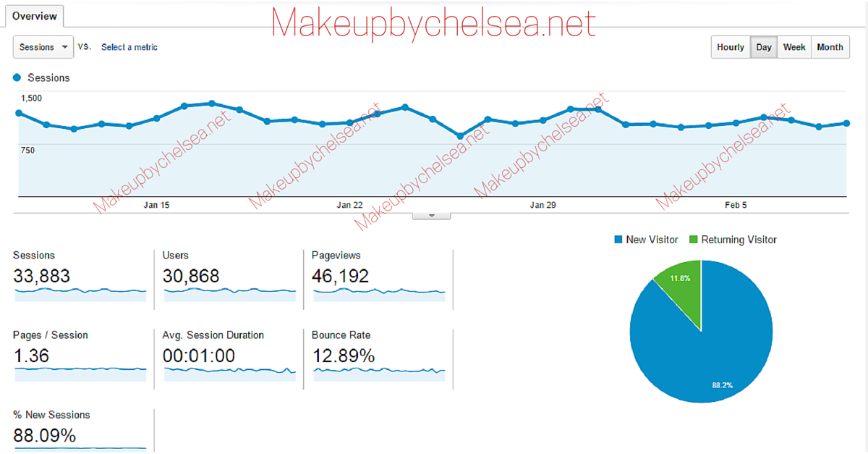Viewport: 868px width, 454px height.
Task: Switch chart to Day view
Action: click(x=764, y=47)
